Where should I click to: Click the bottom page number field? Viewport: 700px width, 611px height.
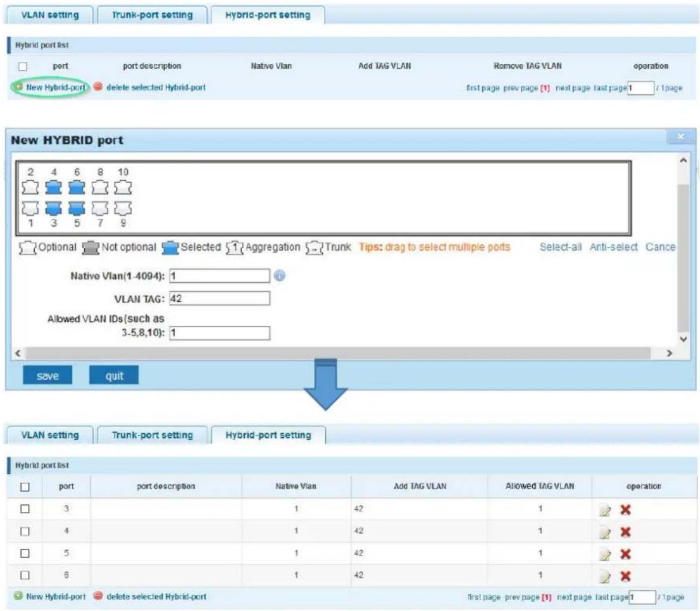click(x=642, y=597)
